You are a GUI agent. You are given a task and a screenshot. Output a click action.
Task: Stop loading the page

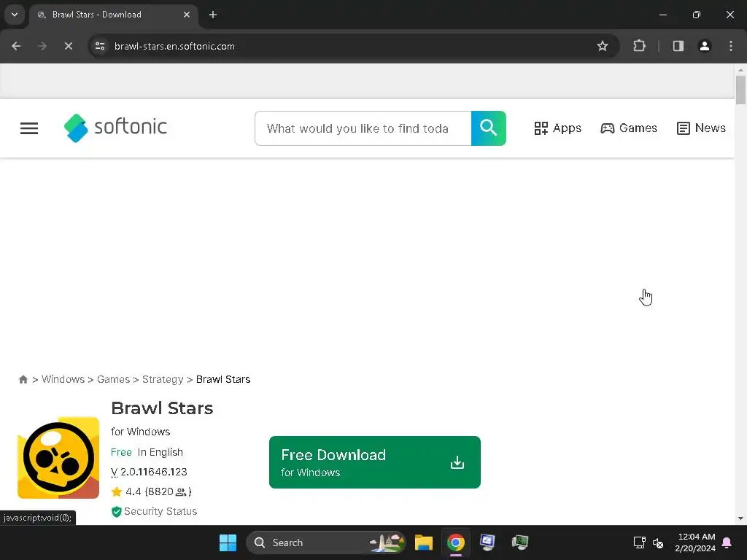point(68,46)
